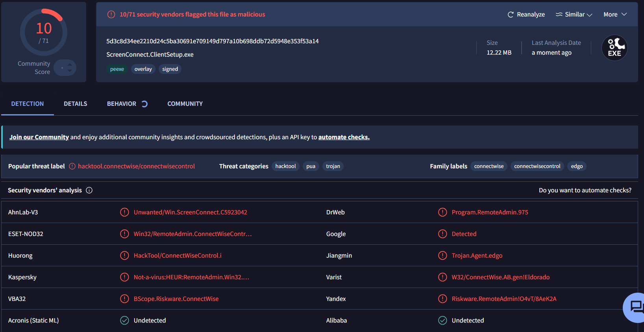Screen dimensions: 644x332
Task: Click the Google vendor result 'Detected'
Action: [x=464, y=234]
